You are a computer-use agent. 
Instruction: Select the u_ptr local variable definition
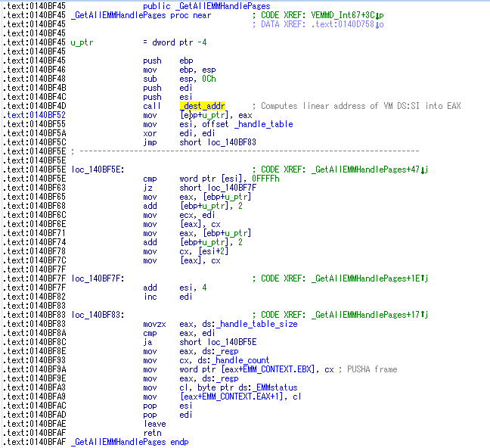82,42
